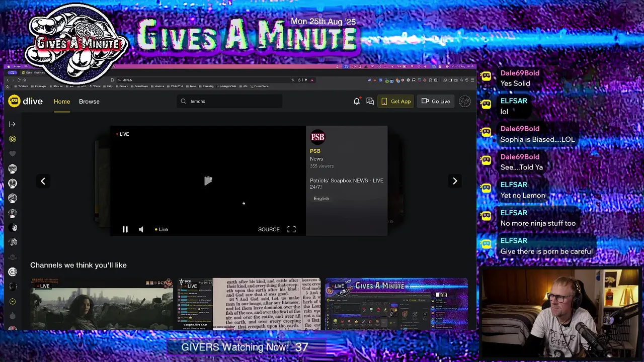This screenshot has height=362, width=644.
Task: Open the PSB channel name link
Action: (x=315, y=151)
